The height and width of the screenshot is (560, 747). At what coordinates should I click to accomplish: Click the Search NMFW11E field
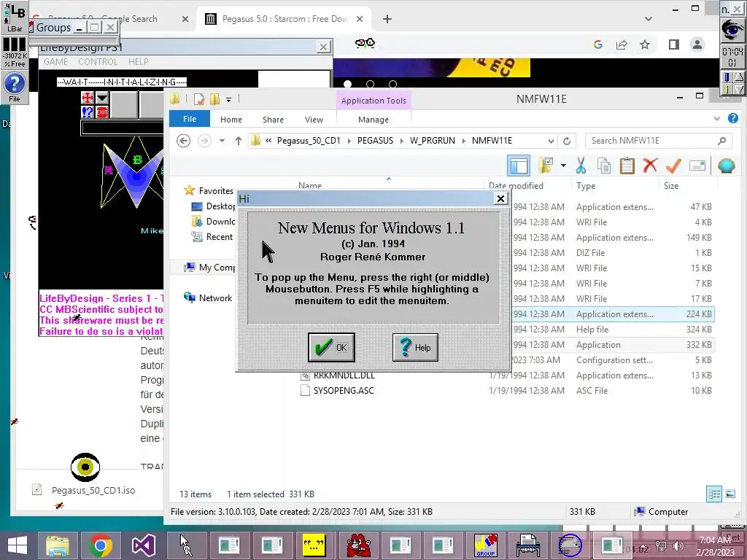pos(659,141)
